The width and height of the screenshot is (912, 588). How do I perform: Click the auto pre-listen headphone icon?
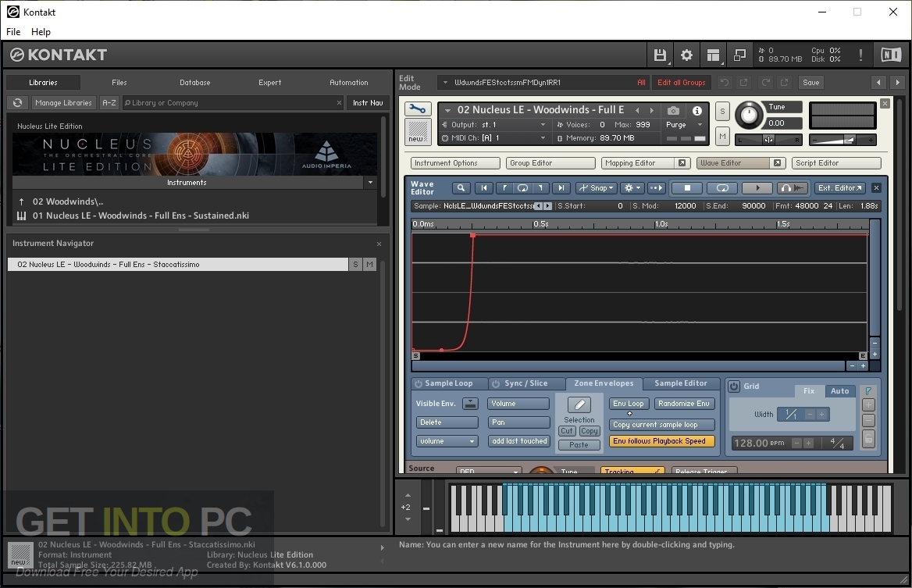793,188
